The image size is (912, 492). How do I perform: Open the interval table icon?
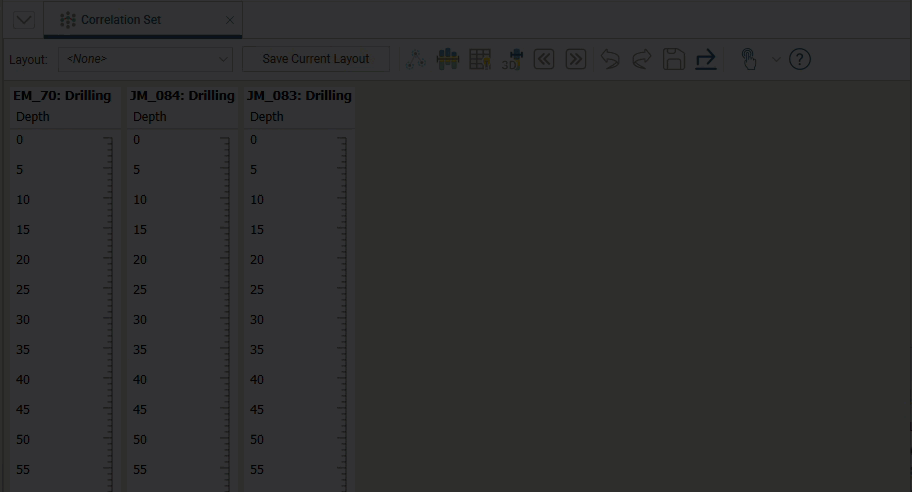(480, 59)
